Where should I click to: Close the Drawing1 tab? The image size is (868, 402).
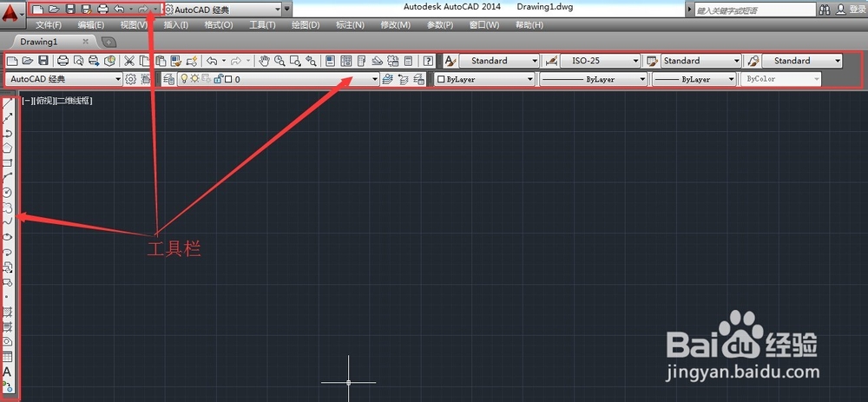tap(85, 42)
